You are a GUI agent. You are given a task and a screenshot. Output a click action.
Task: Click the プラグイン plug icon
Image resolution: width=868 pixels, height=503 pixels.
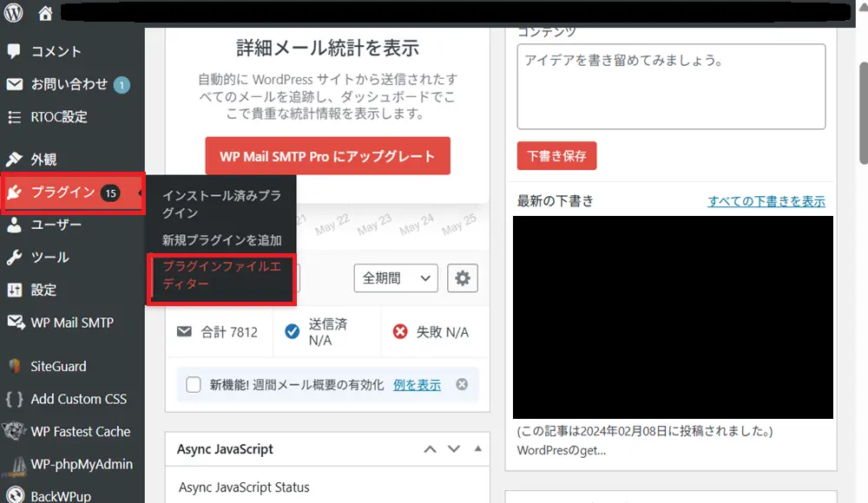(x=15, y=192)
